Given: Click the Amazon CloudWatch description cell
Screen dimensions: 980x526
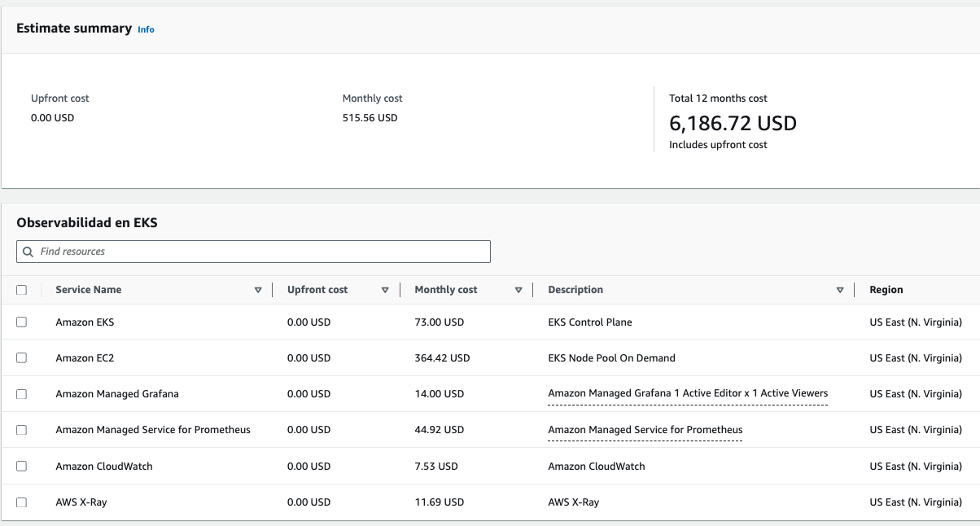Looking at the screenshot, I should tap(597, 467).
